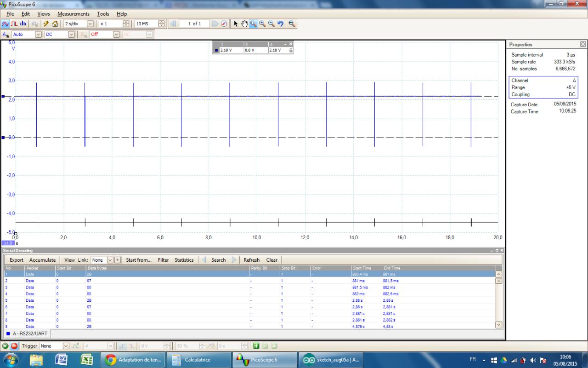
Task: Click the View button in Serial Decoding
Action: tap(69, 260)
